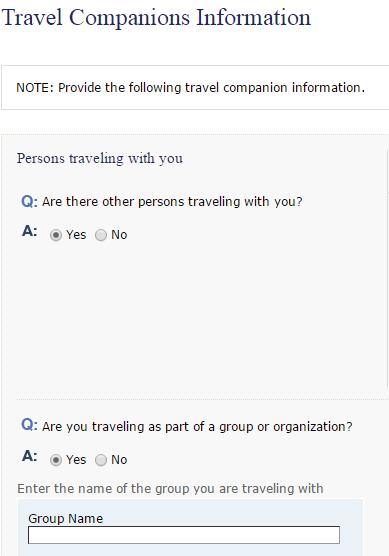Image resolution: width=389 pixels, height=556 pixels.
Task: Select Yes for other persons traveling with you
Action: point(56,235)
